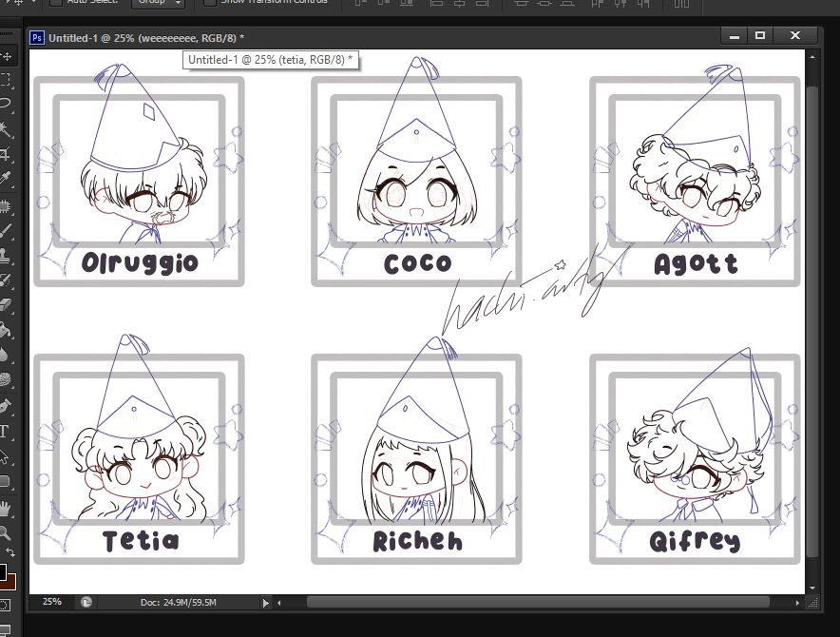Select the Eraser tool
Image resolution: width=840 pixels, height=637 pixels.
[6, 304]
